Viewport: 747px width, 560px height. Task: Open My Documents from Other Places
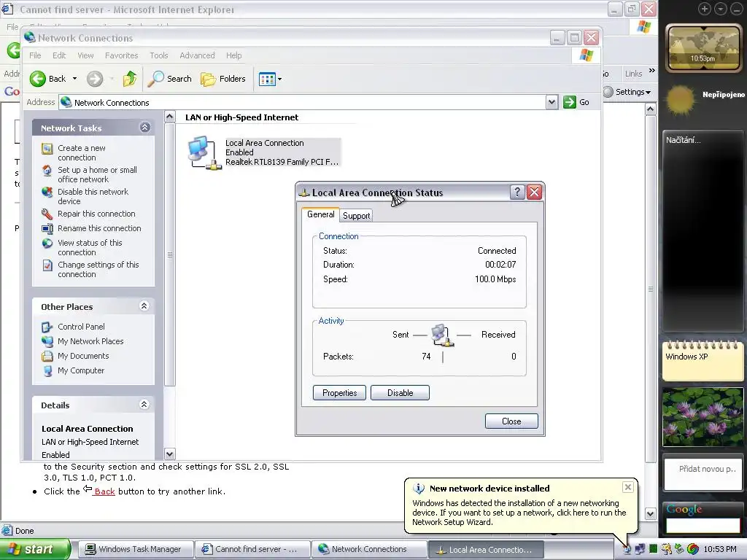click(83, 356)
